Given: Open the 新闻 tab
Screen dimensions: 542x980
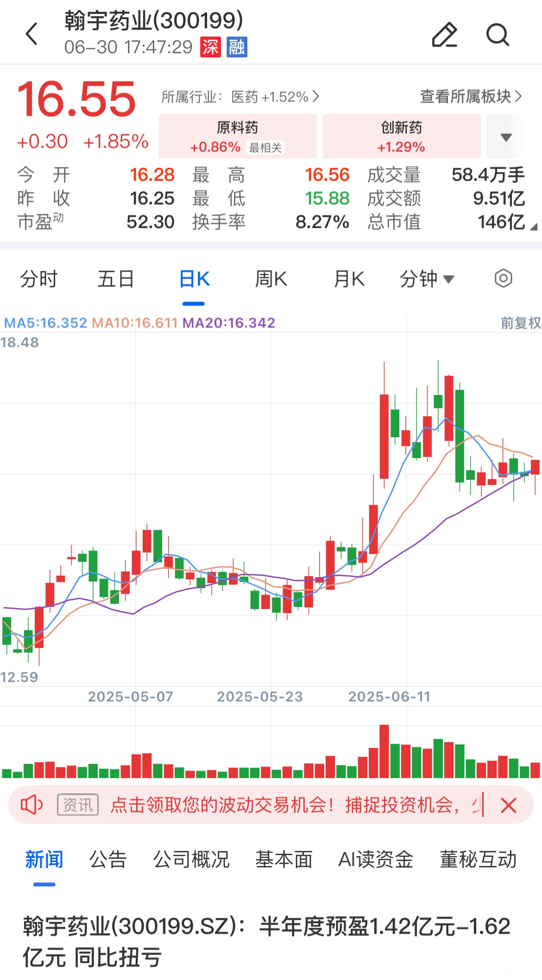Looking at the screenshot, I should (44, 860).
